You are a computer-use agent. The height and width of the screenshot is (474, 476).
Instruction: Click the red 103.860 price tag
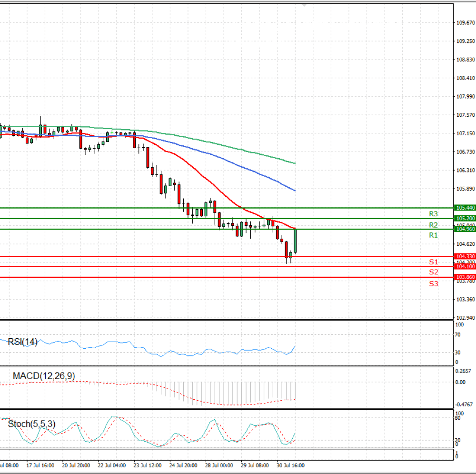[x=465, y=277]
